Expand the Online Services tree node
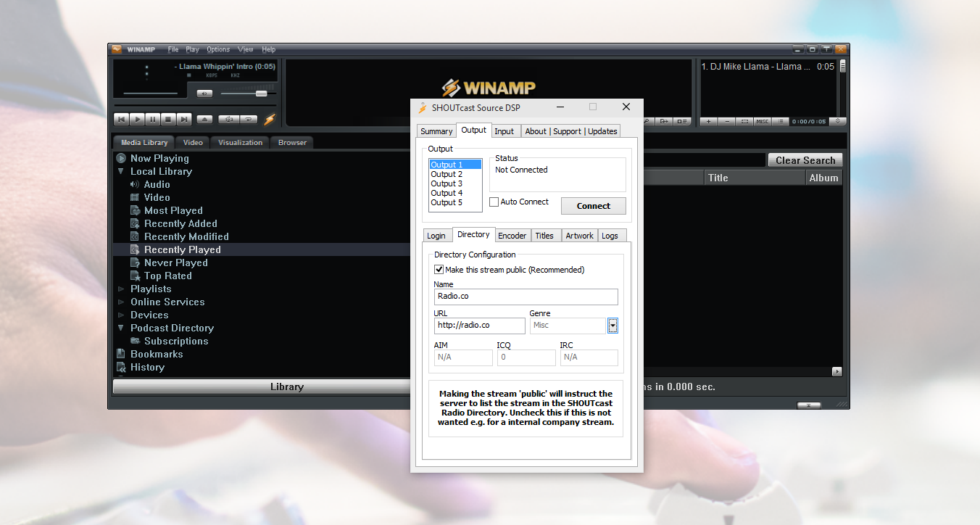This screenshot has height=525, width=980. point(121,302)
